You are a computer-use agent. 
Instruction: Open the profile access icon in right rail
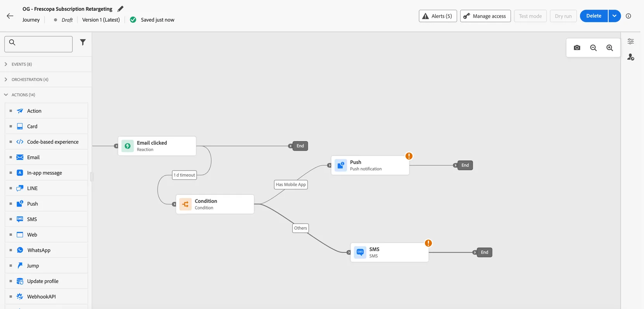coord(631,57)
